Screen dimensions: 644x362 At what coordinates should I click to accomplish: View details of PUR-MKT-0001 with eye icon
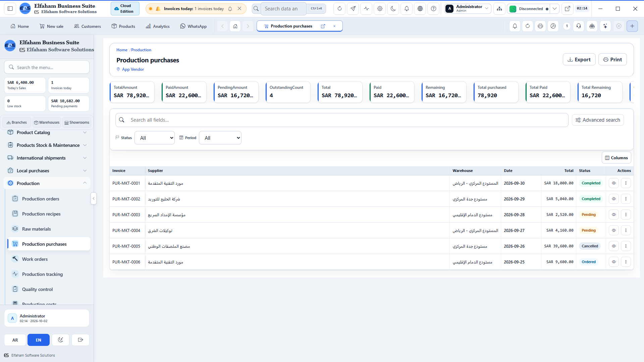[614, 183]
